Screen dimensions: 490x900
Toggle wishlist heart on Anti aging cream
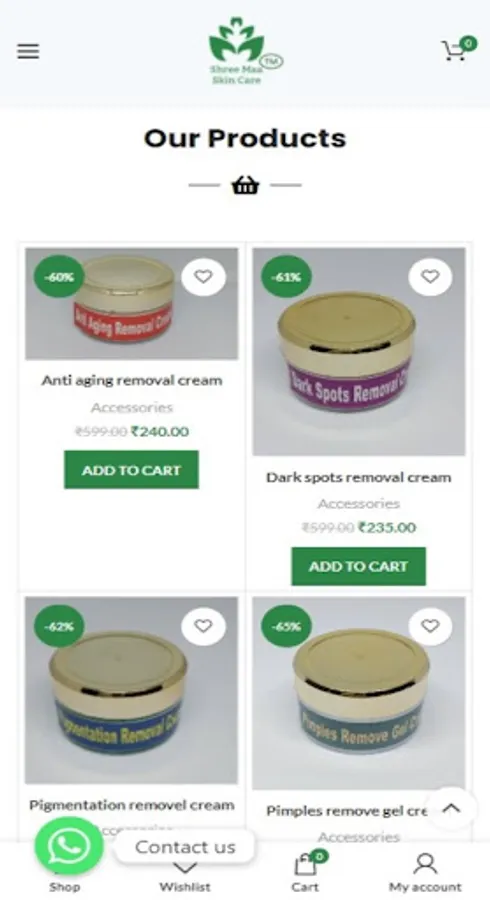(203, 277)
